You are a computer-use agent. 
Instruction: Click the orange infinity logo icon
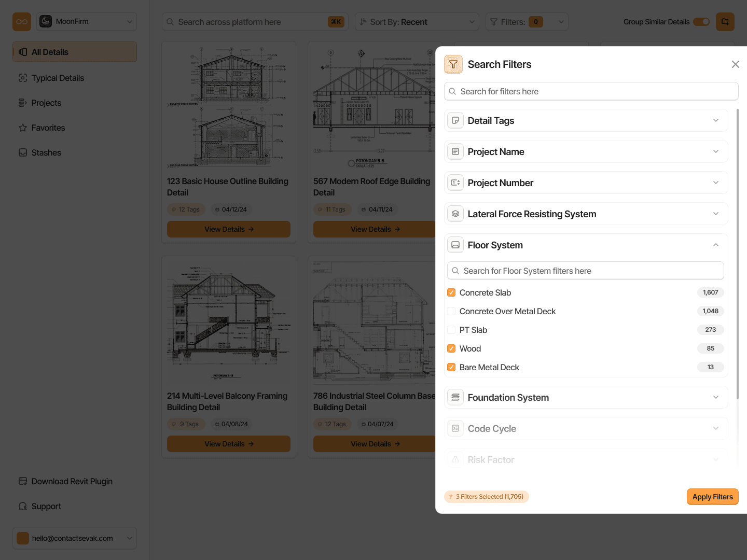[22, 22]
